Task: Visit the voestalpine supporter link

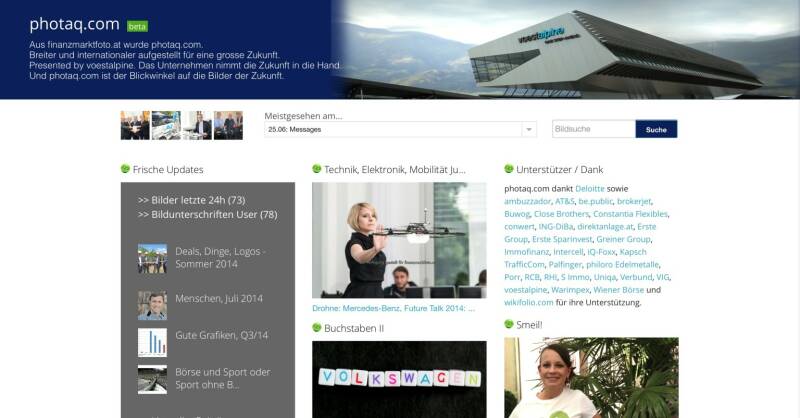Action: (526, 290)
